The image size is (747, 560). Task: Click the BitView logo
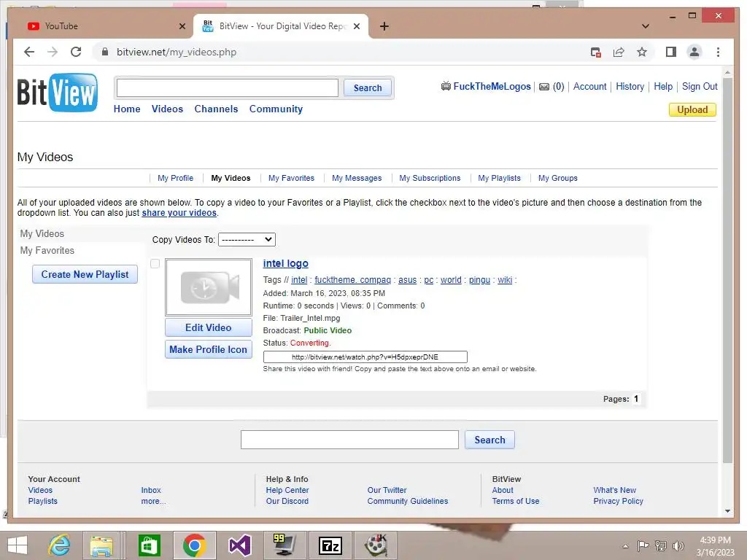coord(57,93)
